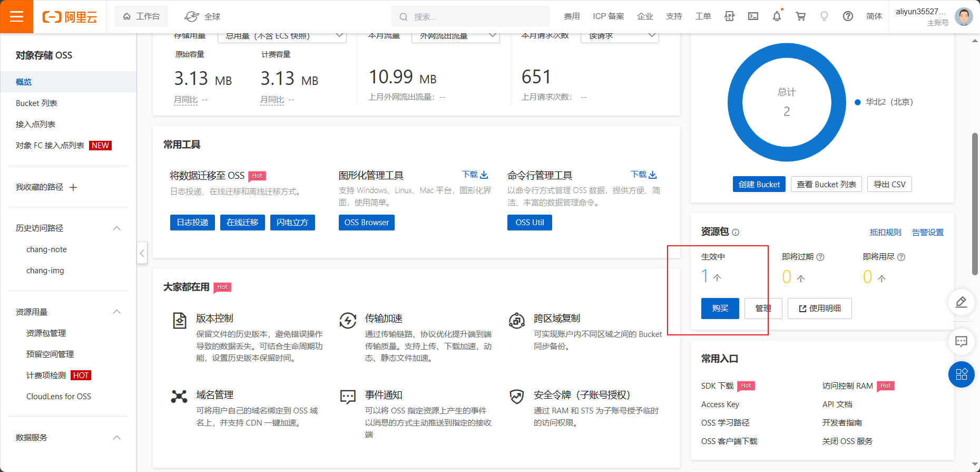Select 概览 in the sidebar

coord(68,82)
